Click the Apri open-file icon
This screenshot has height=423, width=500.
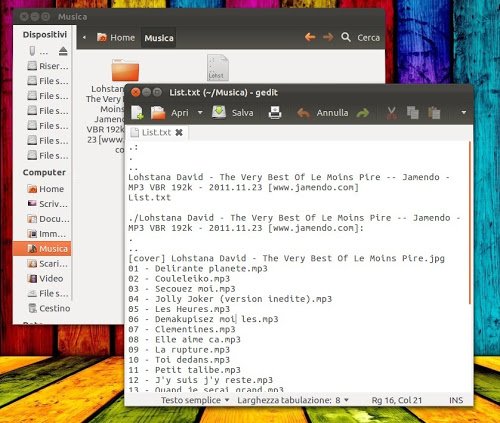tap(158, 113)
